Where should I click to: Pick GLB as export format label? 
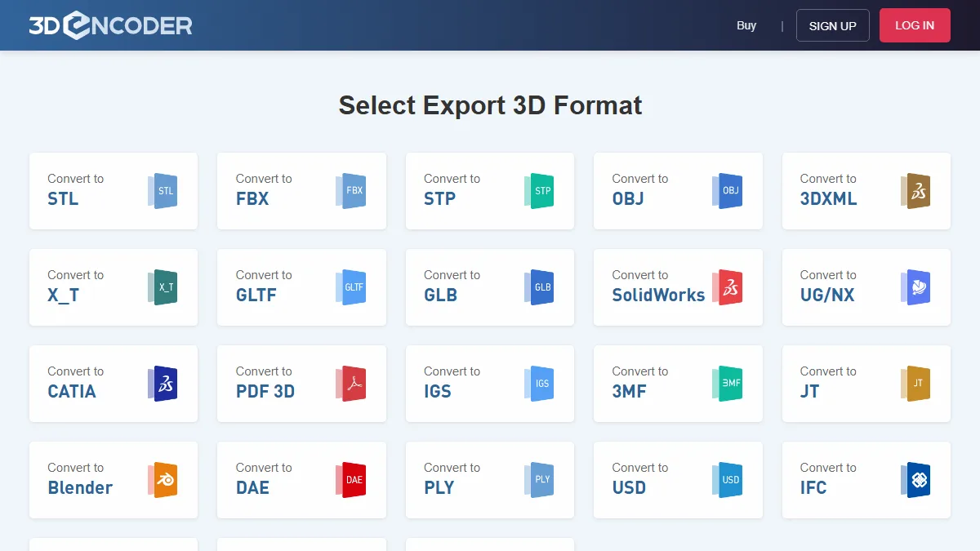click(x=440, y=295)
